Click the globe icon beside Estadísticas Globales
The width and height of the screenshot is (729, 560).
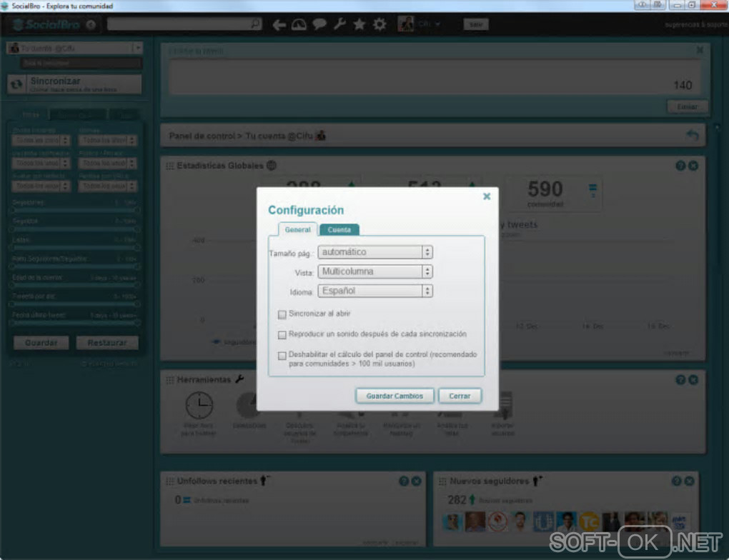[272, 166]
